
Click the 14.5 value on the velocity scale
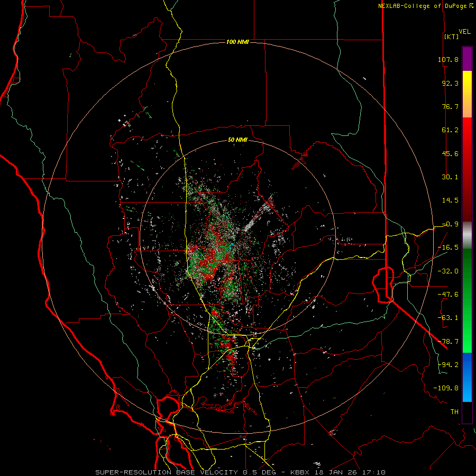point(450,200)
